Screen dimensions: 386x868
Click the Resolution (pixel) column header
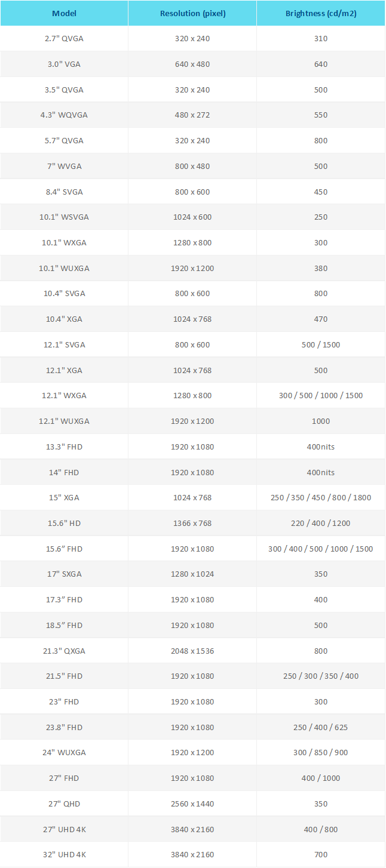coord(192,13)
